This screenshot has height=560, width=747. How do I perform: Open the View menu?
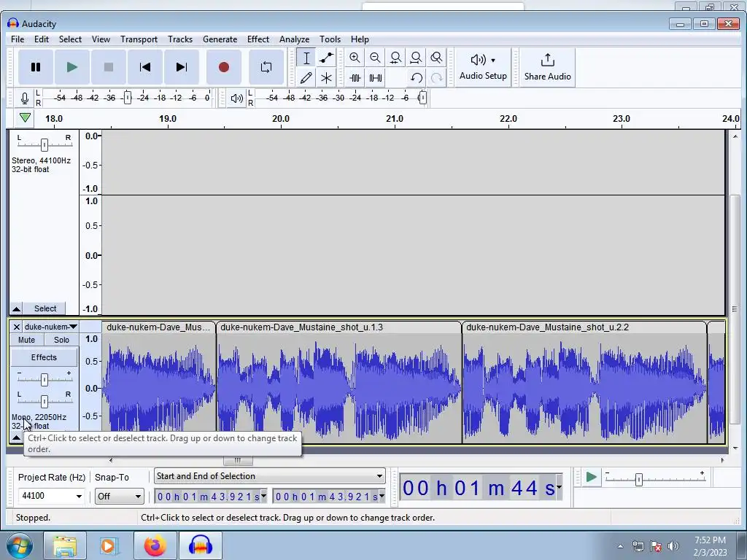101,39
